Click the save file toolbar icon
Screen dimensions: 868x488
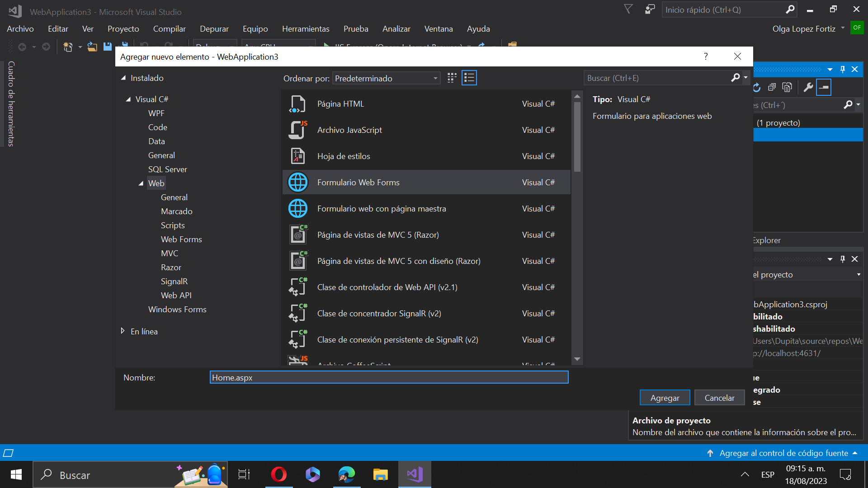108,47
